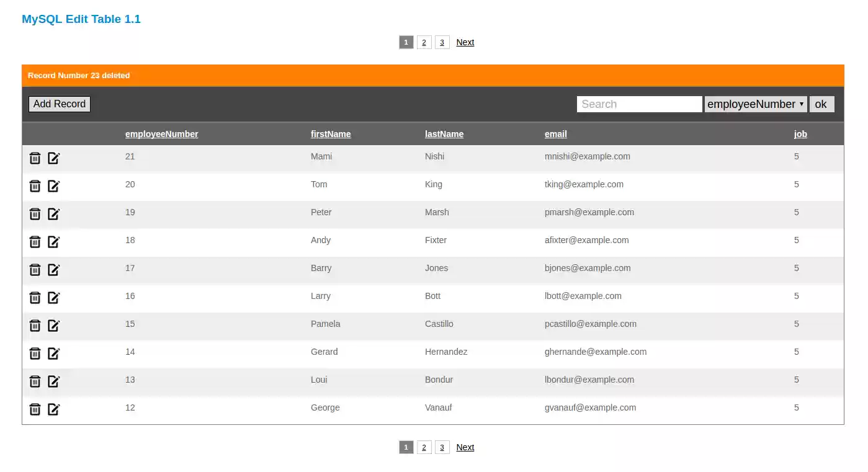
Task: Delete Mami Nishi's record using the trash icon
Action: pos(35,158)
